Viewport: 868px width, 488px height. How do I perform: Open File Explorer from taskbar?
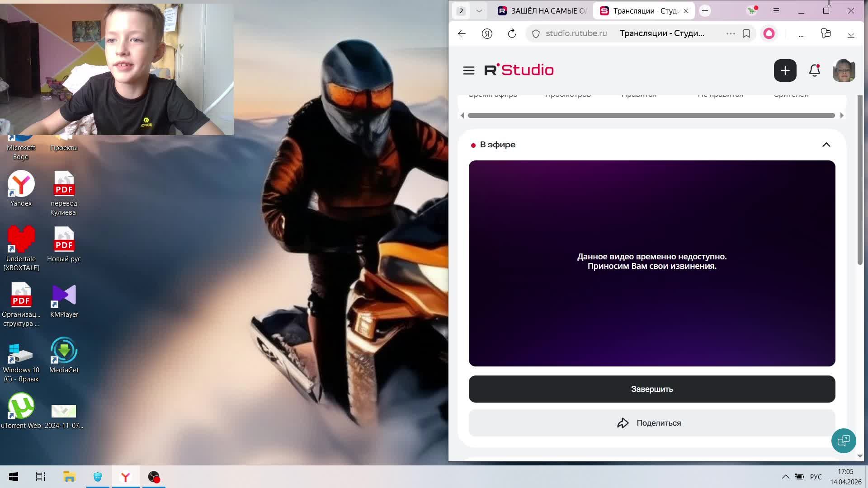pos(69,477)
